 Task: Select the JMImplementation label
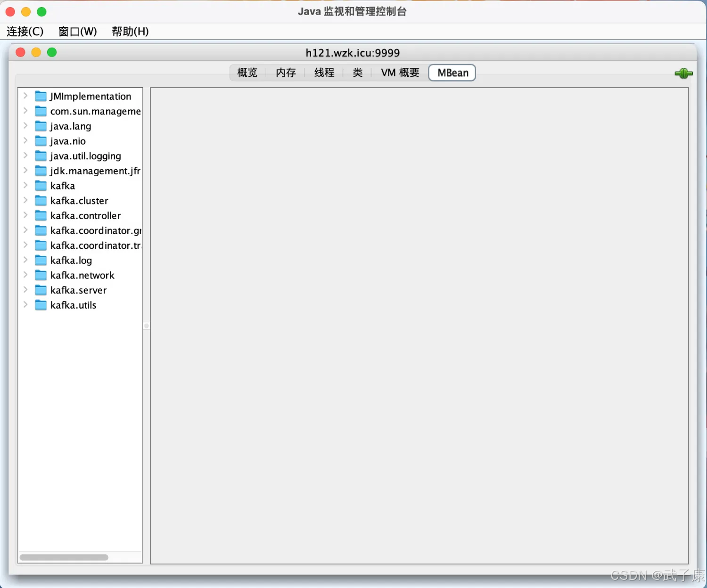(x=90, y=96)
